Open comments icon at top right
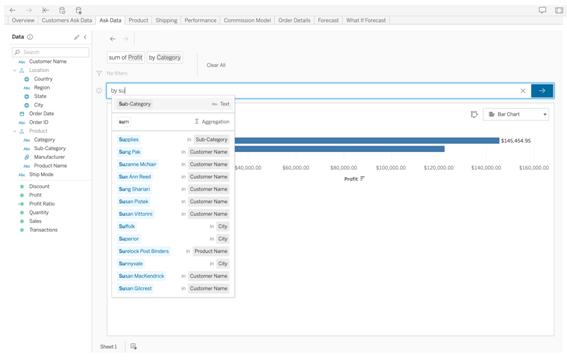 542,10
